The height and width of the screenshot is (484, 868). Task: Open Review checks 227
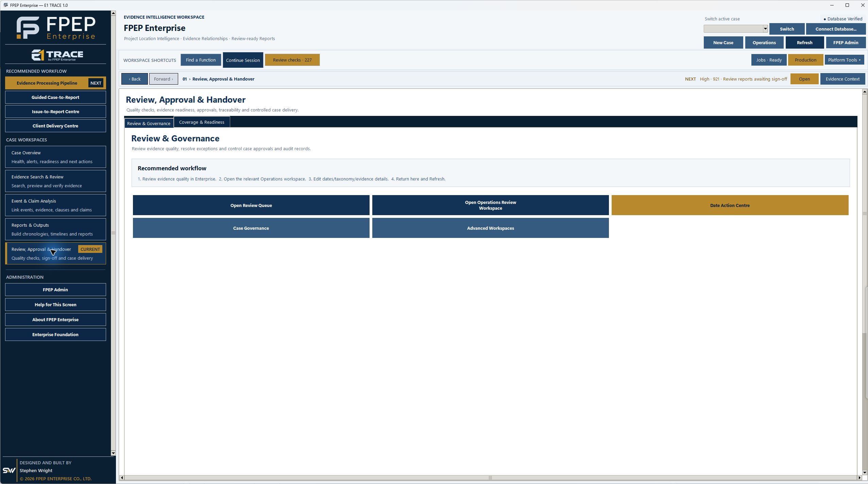292,60
